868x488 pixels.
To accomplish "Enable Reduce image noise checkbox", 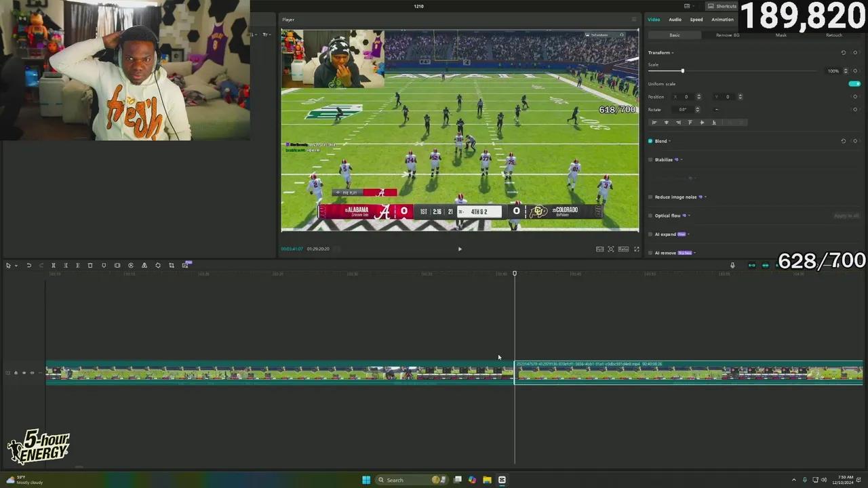I will click(650, 197).
